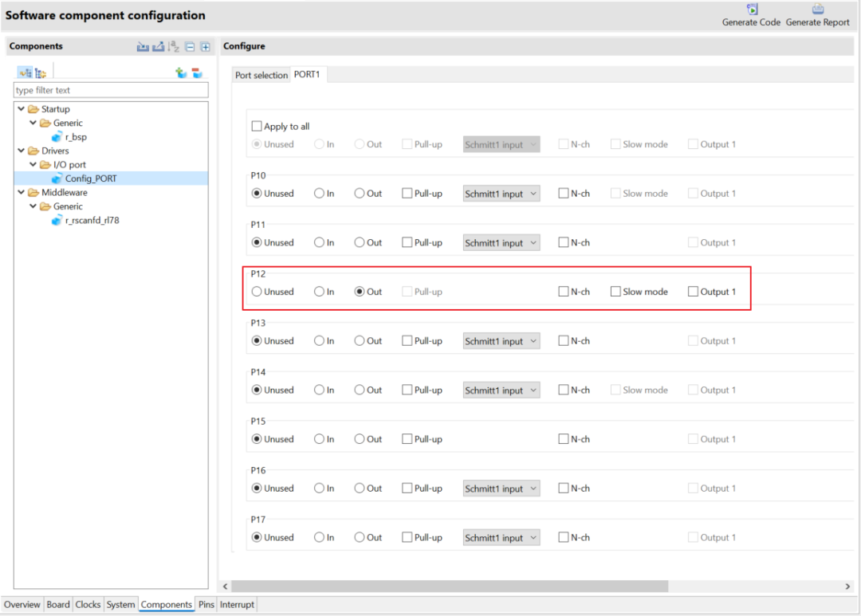Viewport: 861px width, 616px height.
Task: Select the component dependency view icon
Action: pyautogui.click(x=41, y=73)
